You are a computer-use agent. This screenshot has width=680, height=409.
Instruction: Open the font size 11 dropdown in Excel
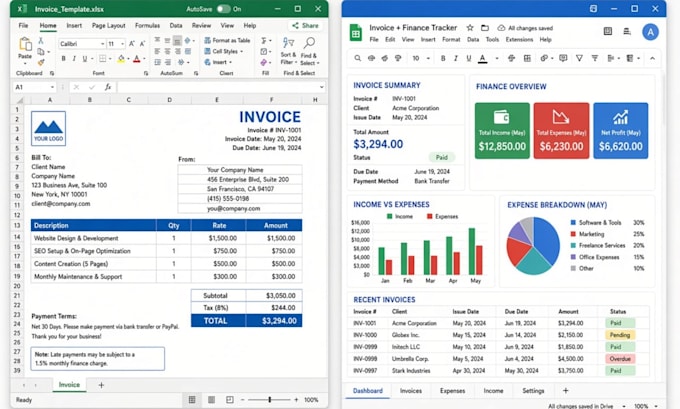tap(123, 44)
